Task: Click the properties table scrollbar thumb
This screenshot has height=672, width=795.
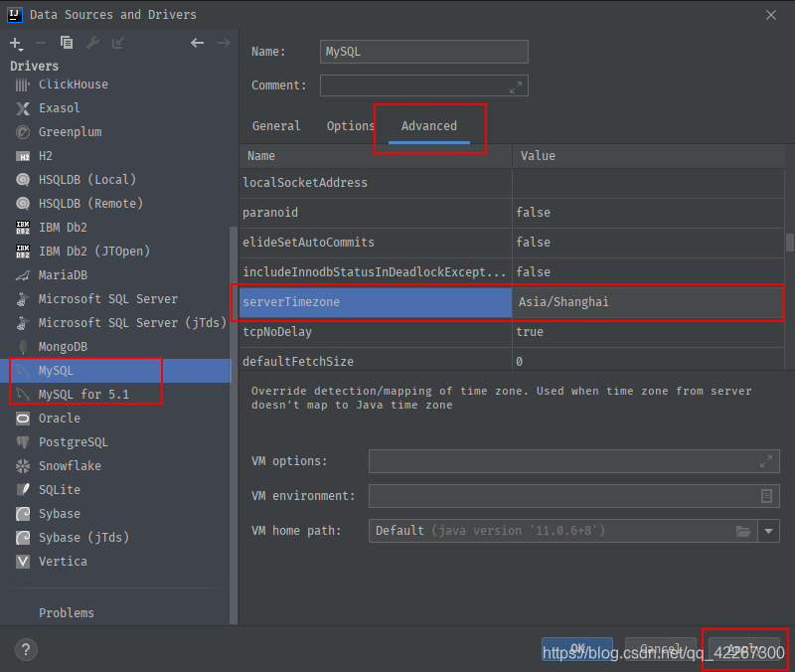Action: [789, 243]
